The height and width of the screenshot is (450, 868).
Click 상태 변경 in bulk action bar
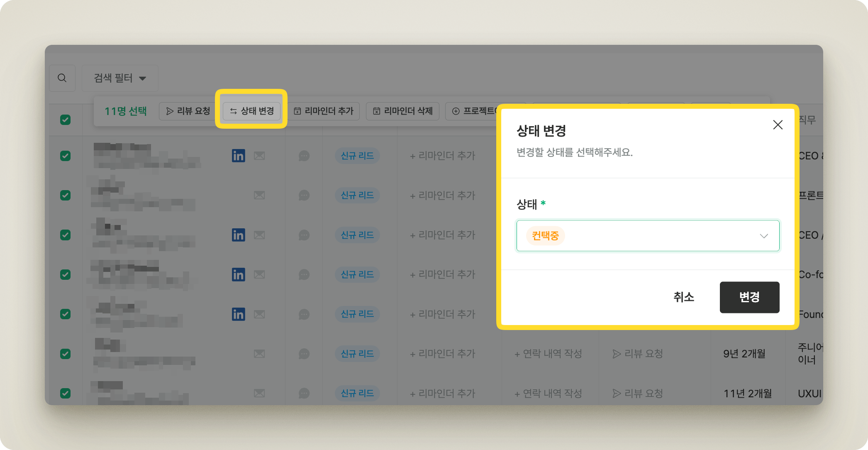pos(251,111)
